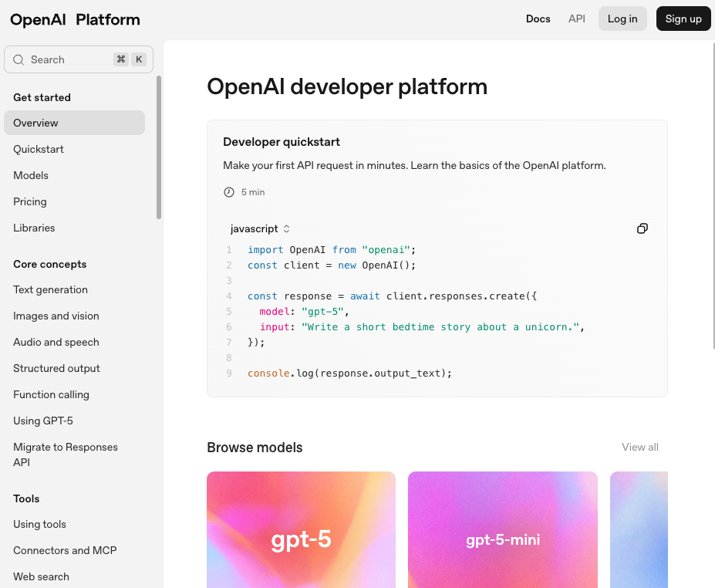Click the "Get started" section heading
The height and width of the screenshot is (588, 715).
[x=42, y=97]
